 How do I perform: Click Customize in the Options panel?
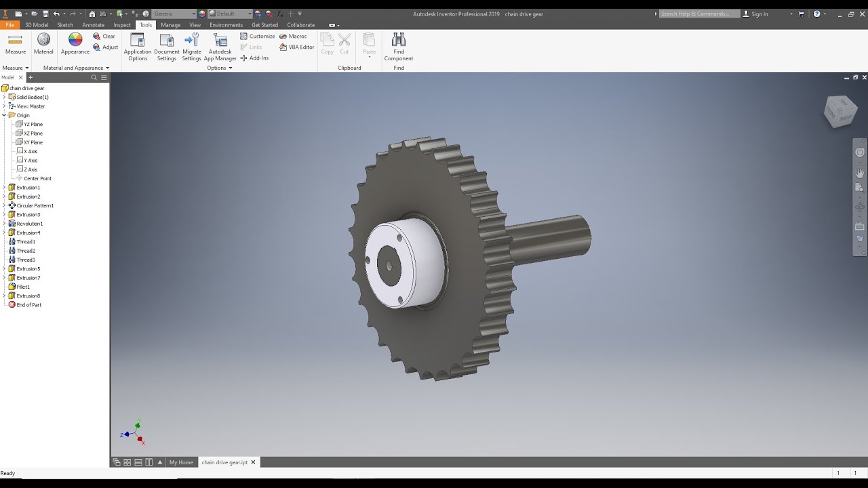coord(258,37)
